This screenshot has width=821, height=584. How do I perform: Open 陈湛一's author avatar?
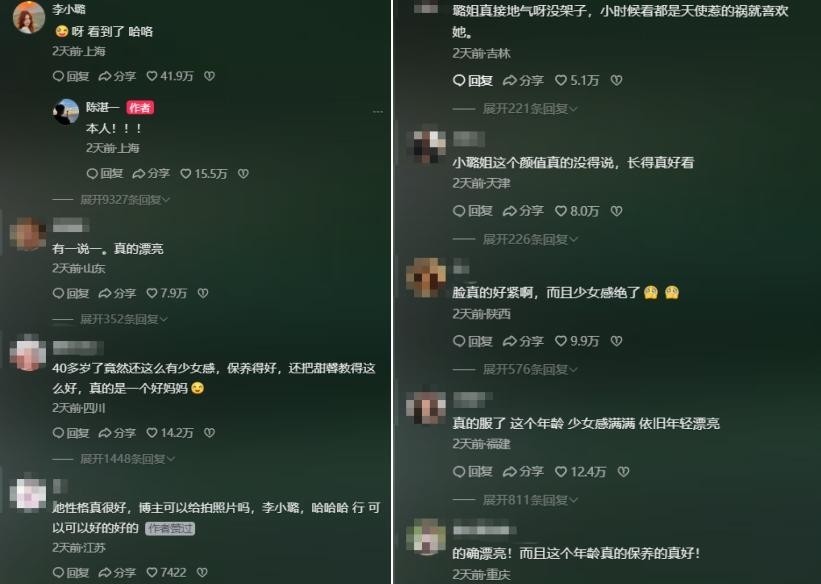[x=66, y=112]
